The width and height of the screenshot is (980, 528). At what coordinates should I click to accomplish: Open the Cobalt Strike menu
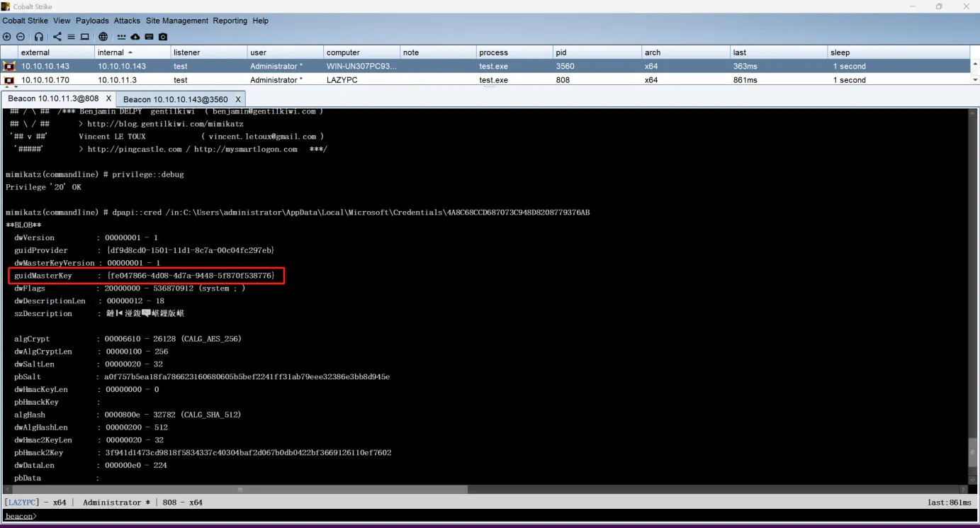point(26,21)
